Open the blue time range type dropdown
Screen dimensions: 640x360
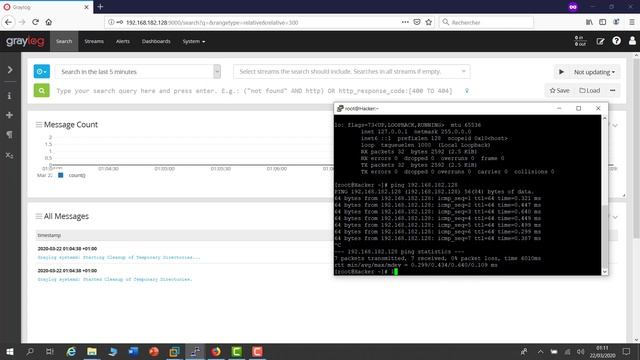pos(42,71)
